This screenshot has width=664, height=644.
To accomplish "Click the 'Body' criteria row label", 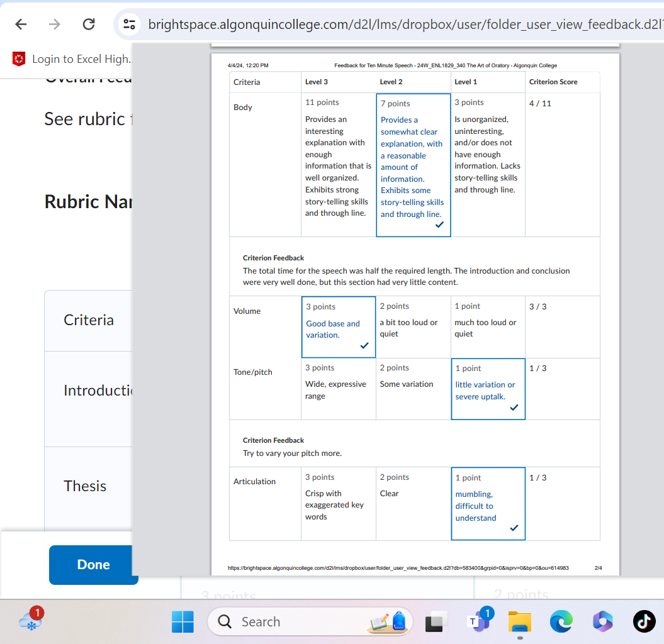I will tap(243, 107).
